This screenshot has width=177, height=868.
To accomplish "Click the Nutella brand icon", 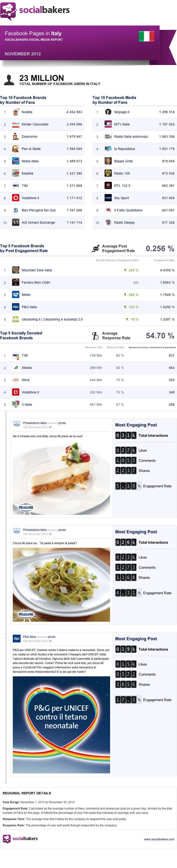I will 15,112.
